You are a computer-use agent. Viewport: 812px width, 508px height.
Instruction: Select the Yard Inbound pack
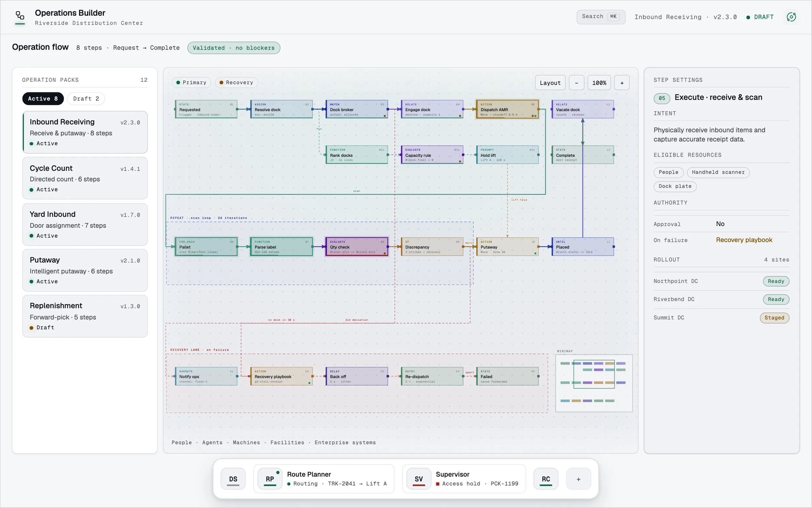click(85, 224)
